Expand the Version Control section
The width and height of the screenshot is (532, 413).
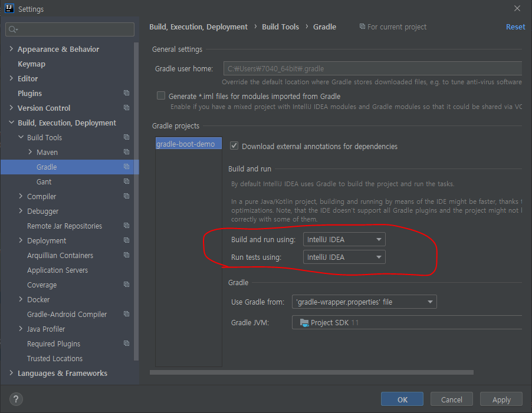click(x=11, y=108)
